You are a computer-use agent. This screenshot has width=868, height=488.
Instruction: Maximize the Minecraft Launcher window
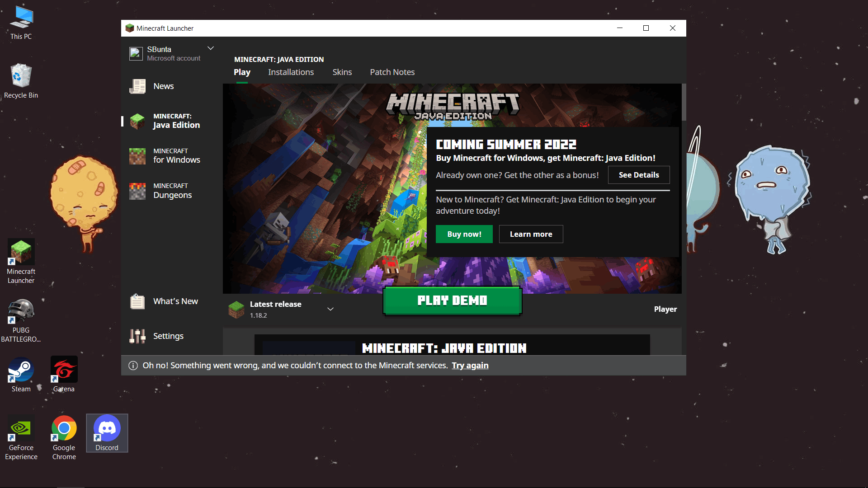pyautogui.click(x=646, y=28)
